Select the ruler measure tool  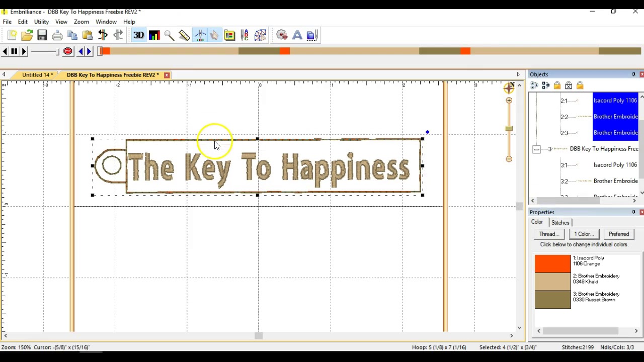click(184, 35)
